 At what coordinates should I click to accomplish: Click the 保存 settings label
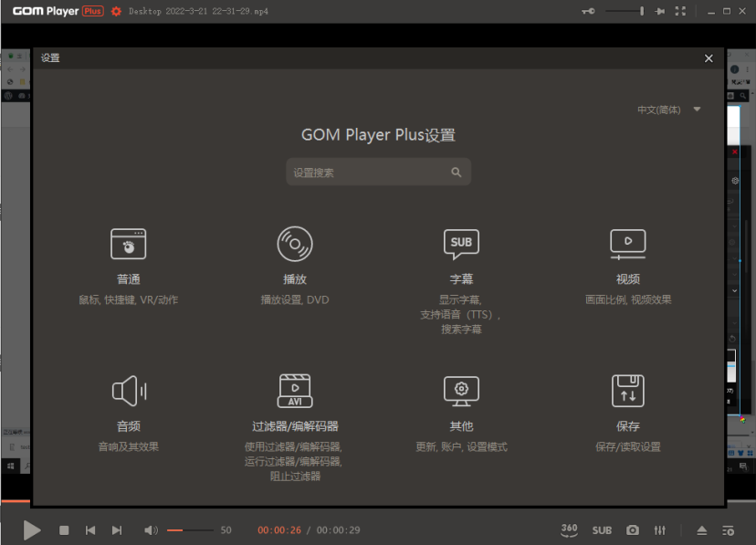pos(628,426)
